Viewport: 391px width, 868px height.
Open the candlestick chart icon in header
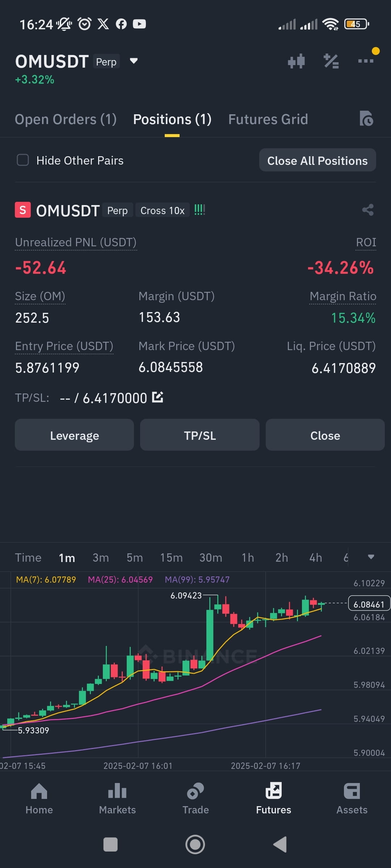[296, 61]
